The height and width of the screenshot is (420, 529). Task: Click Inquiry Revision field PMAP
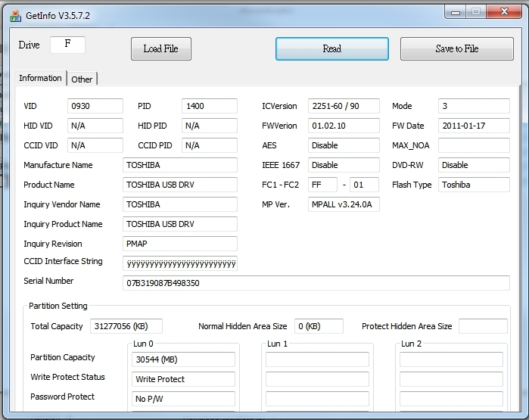180,244
